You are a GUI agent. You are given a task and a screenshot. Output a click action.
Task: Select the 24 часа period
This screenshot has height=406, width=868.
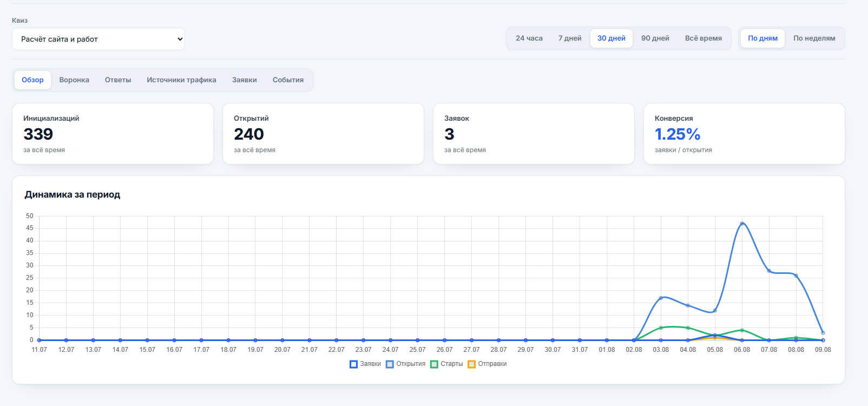(x=529, y=38)
